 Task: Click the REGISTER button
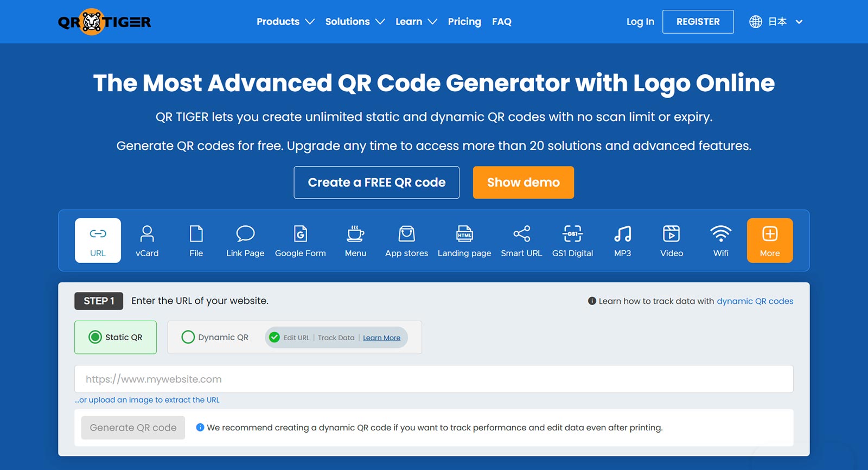coord(698,22)
